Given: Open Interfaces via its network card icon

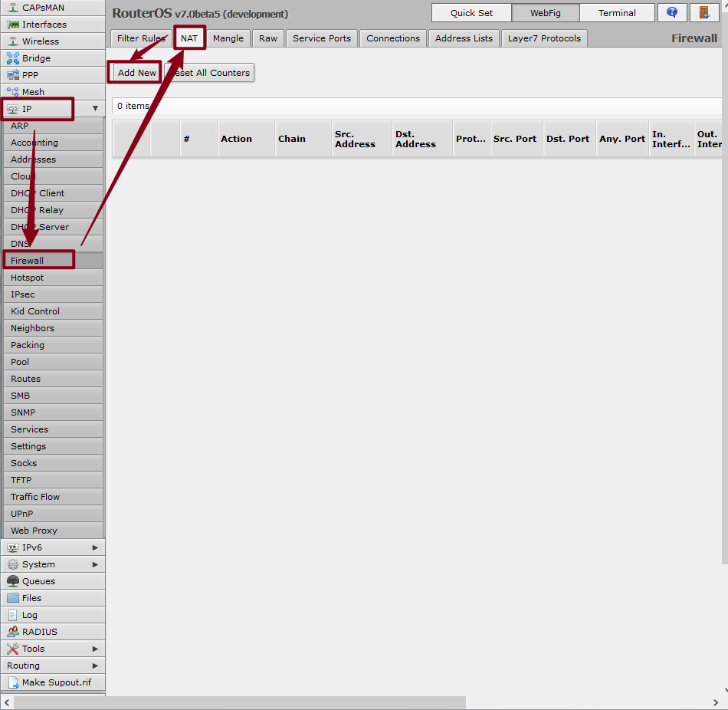Looking at the screenshot, I should pos(13,25).
